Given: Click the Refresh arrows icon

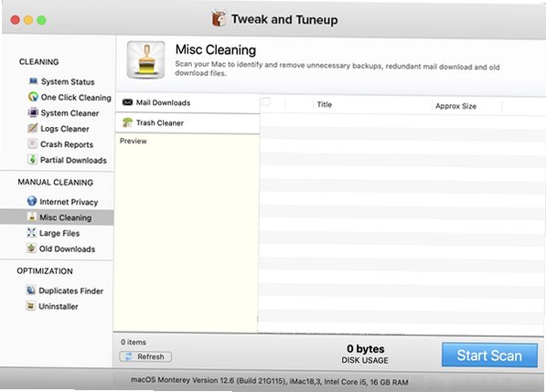Looking at the screenshot, I should [x=128, y=356].
